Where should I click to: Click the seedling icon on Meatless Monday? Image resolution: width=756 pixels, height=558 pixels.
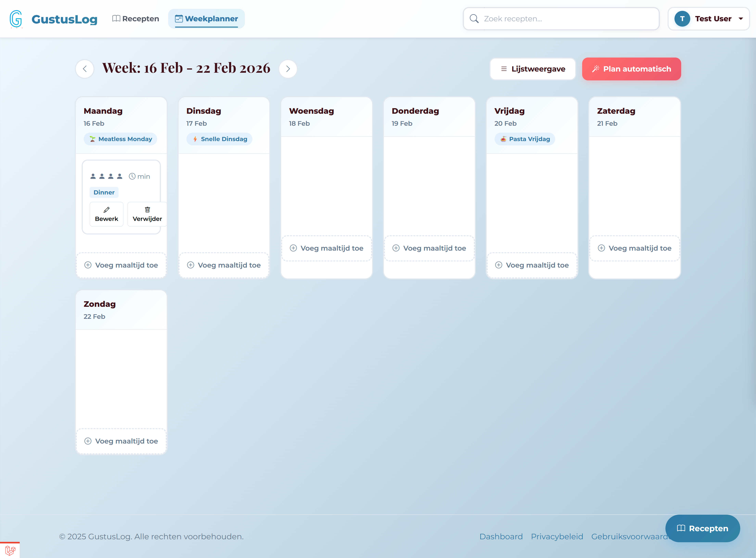[x=93, y=139]
